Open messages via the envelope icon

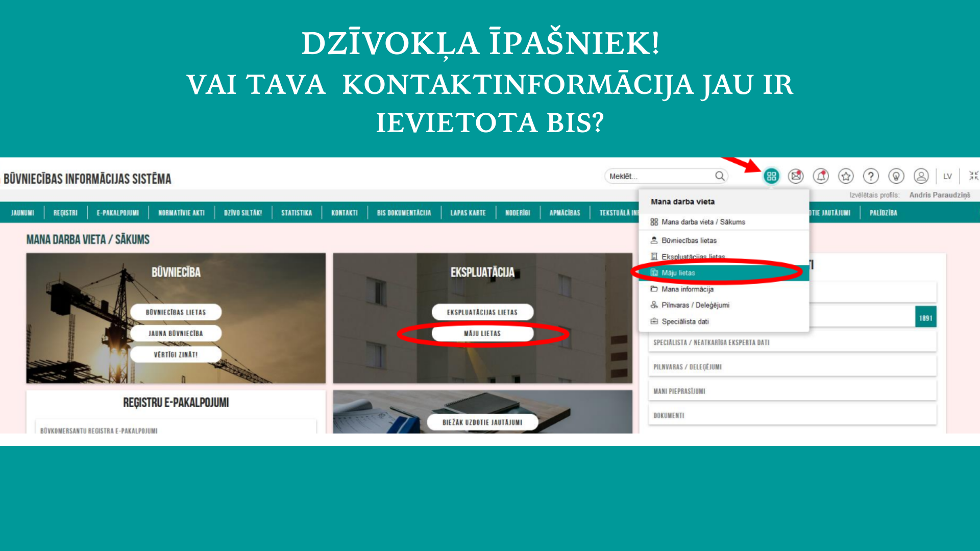(797, 176)
